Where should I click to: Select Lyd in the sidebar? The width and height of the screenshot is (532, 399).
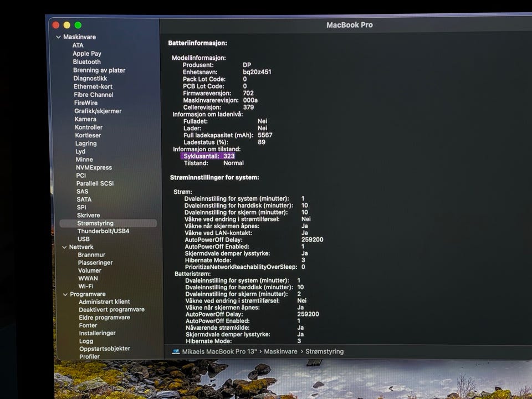tap(80, 151)
